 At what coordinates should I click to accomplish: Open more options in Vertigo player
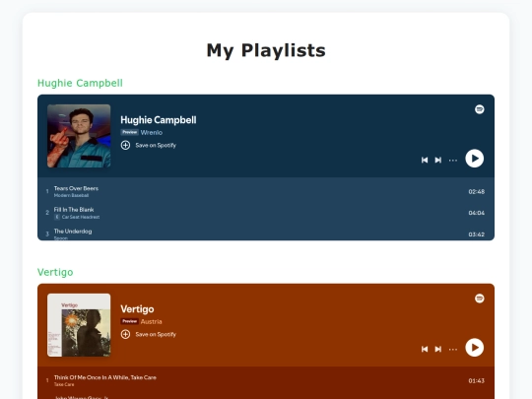pos(453,349)
